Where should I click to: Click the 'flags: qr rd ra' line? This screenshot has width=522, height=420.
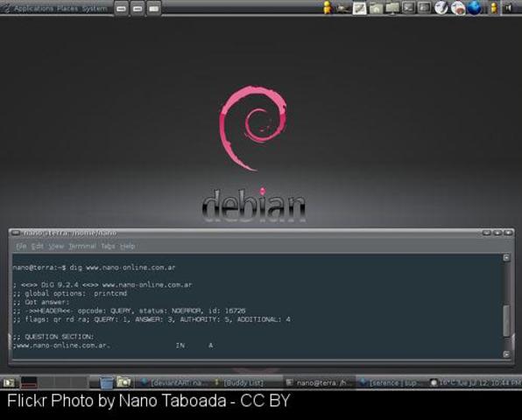[x=152, y=319]
